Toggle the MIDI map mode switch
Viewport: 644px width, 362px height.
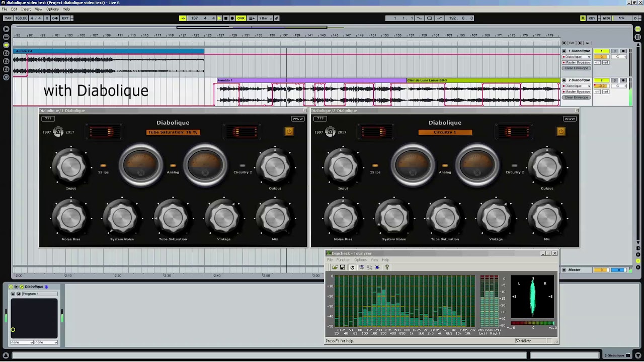coord(606,18)
